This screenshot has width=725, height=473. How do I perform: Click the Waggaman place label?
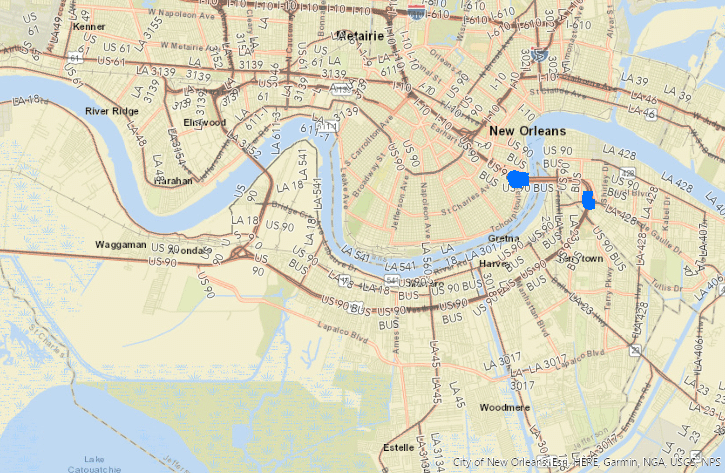[121, 245]
